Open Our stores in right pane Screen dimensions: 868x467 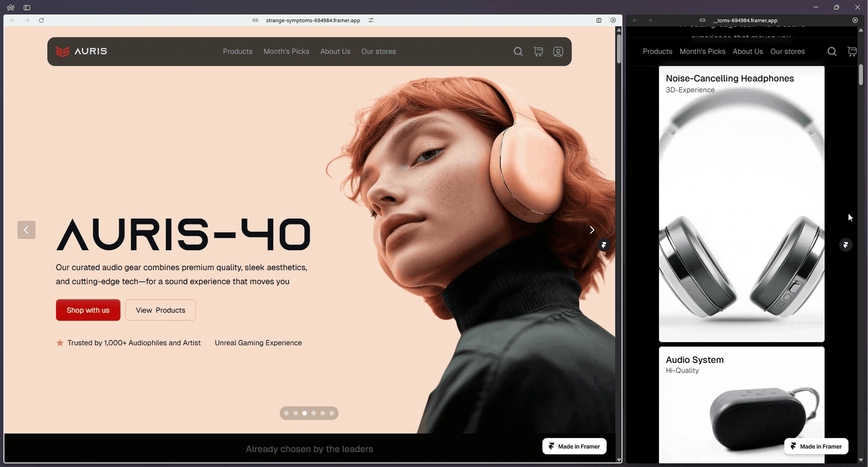coord(787,52)
